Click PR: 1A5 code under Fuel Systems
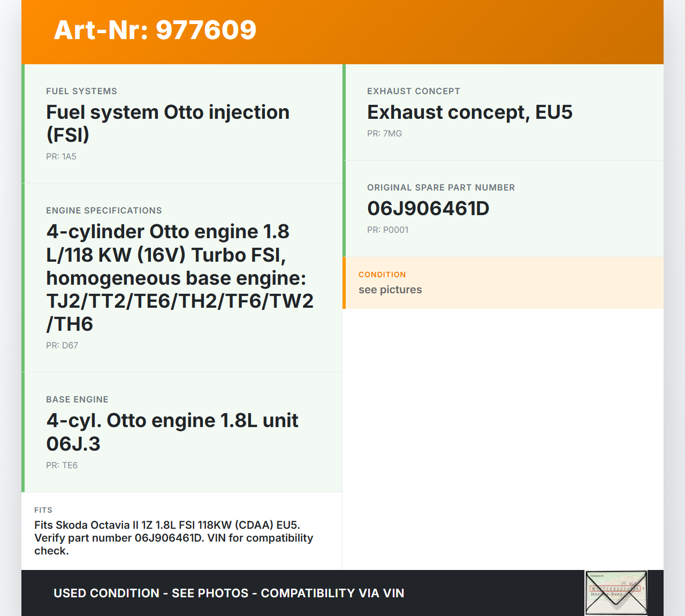 (x=61, y=157)
